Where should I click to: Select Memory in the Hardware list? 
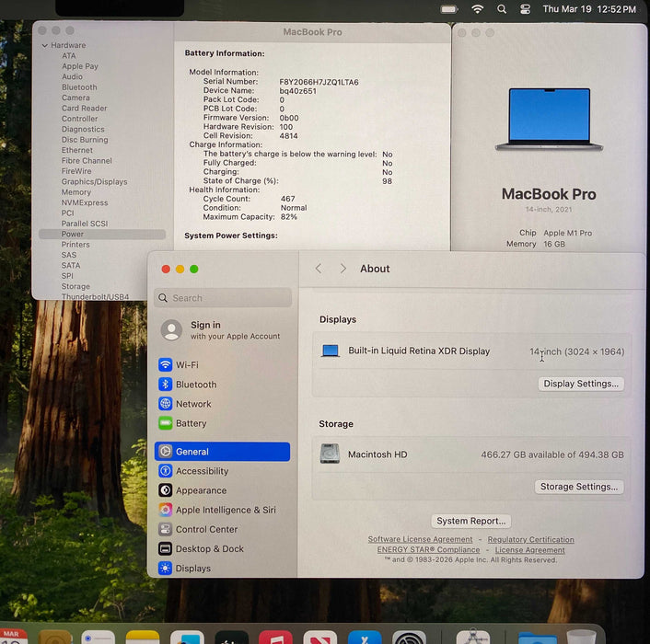tap(75, 192)
